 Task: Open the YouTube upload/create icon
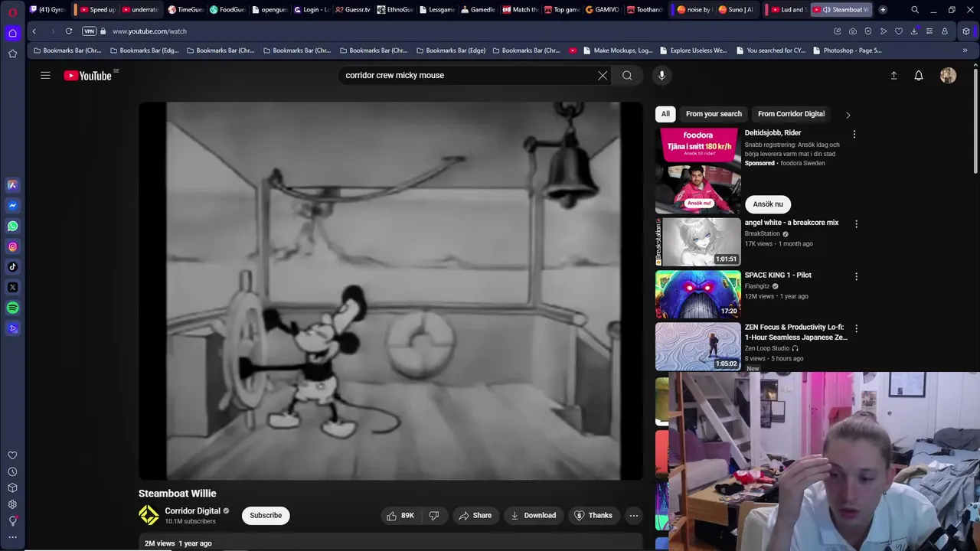click(893, 75)
